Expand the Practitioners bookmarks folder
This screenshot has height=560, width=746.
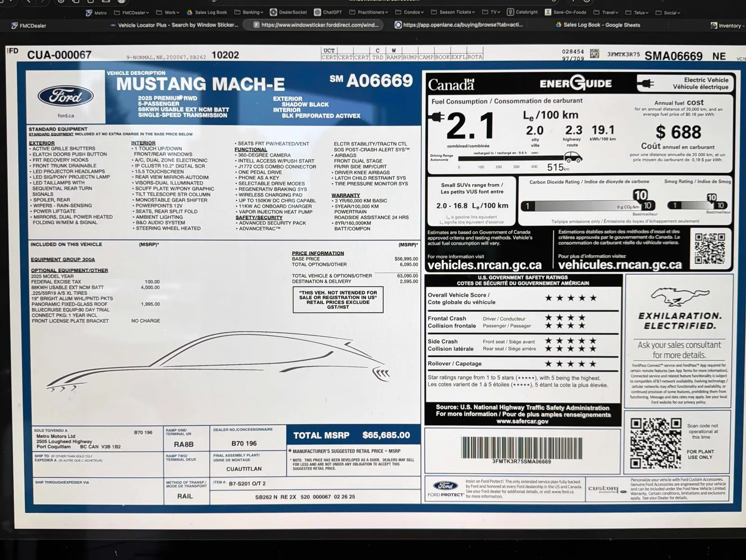369,13
